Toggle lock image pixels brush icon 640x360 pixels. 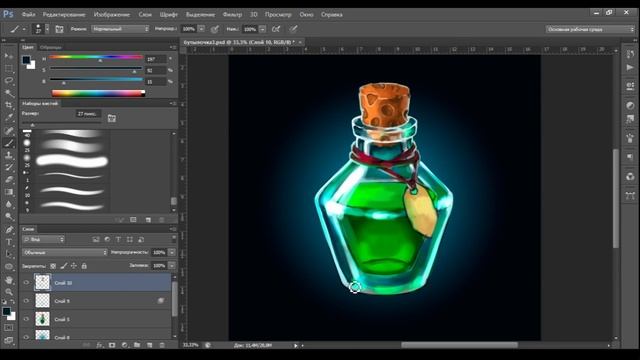(64, 266)
